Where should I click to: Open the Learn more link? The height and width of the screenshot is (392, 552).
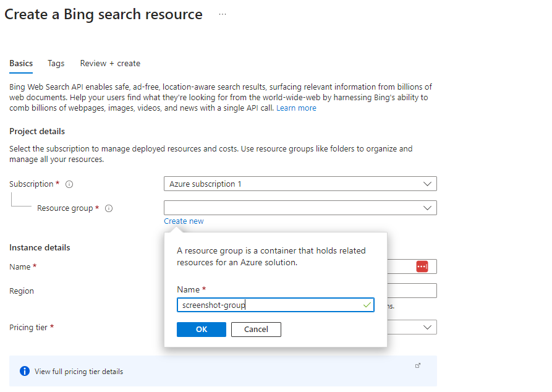click(296, 108)
